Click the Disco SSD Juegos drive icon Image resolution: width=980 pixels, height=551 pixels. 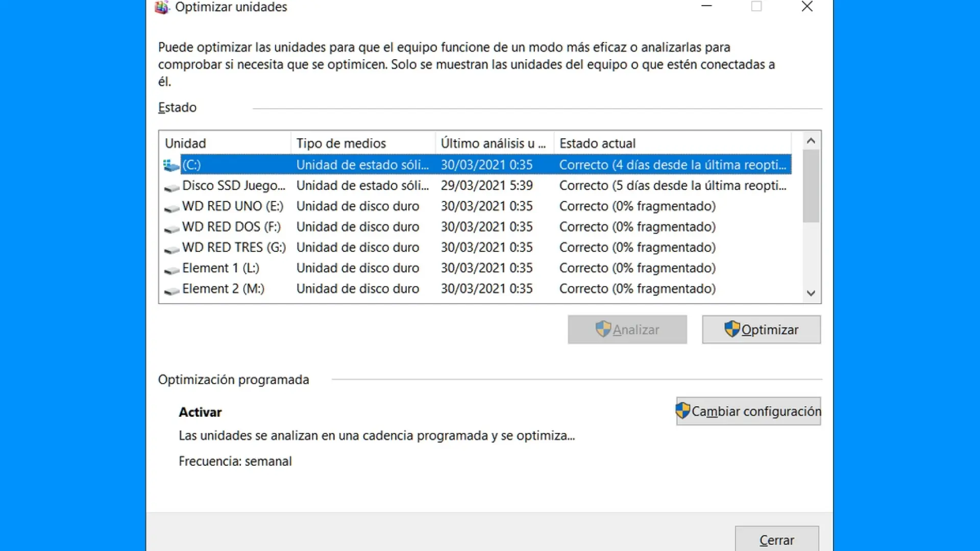(171, 187)
